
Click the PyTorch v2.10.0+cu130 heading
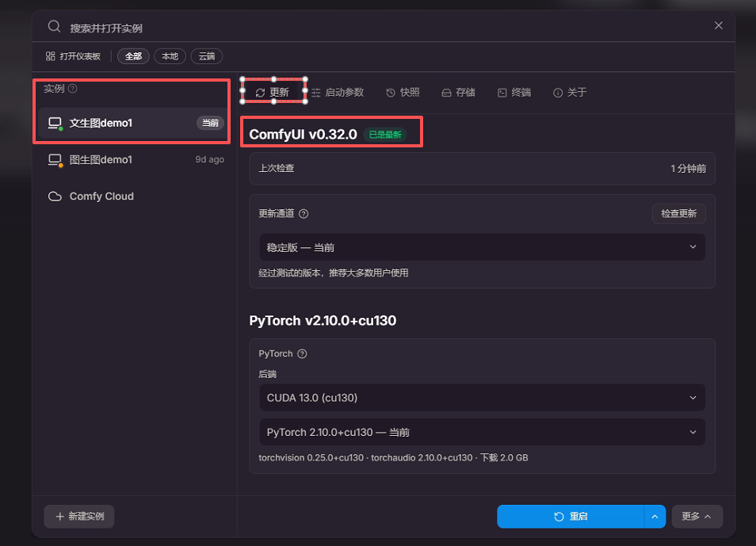click(x=323, y=321)
